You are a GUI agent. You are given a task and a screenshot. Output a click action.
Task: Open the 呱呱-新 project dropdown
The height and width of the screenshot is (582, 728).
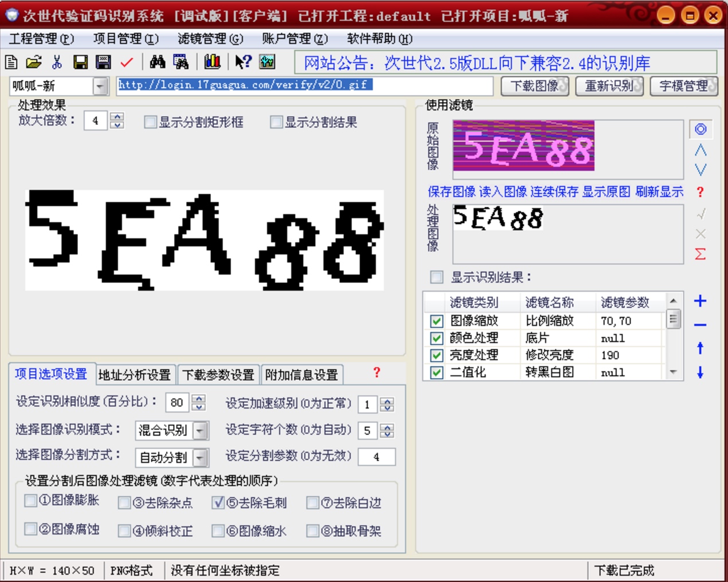pos(100,86)
